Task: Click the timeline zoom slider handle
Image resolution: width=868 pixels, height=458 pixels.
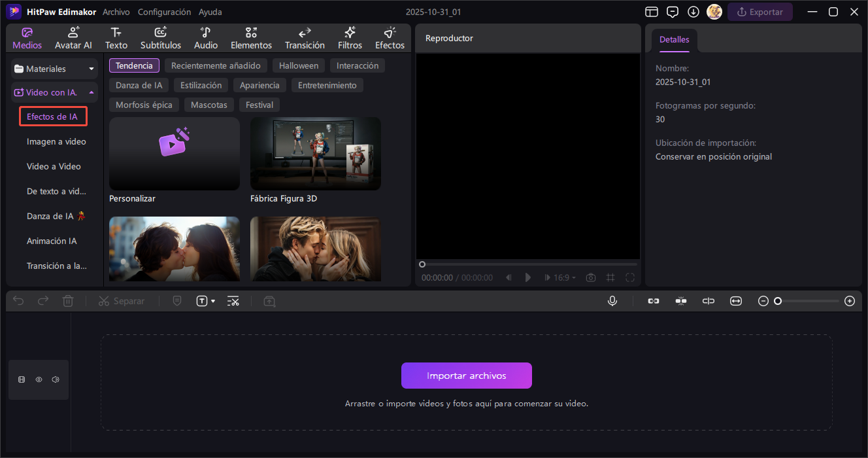Action: pos(778,301)
